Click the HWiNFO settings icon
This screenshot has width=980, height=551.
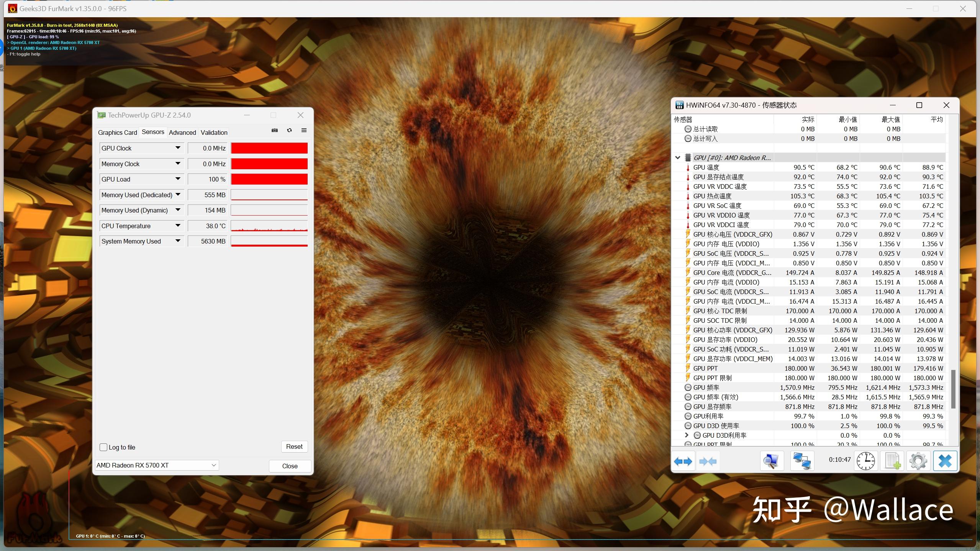pos(918,461)
